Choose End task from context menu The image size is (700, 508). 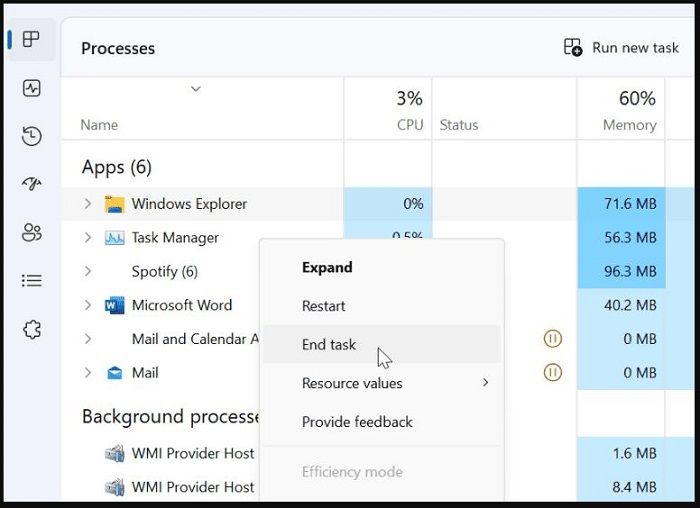coord(329,344)
